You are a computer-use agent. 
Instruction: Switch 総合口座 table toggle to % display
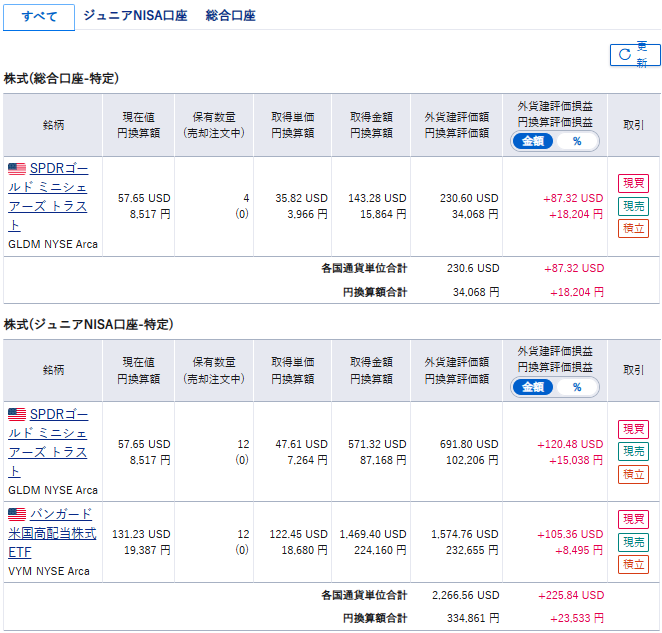pyautogui.click(x=577, y=141)
